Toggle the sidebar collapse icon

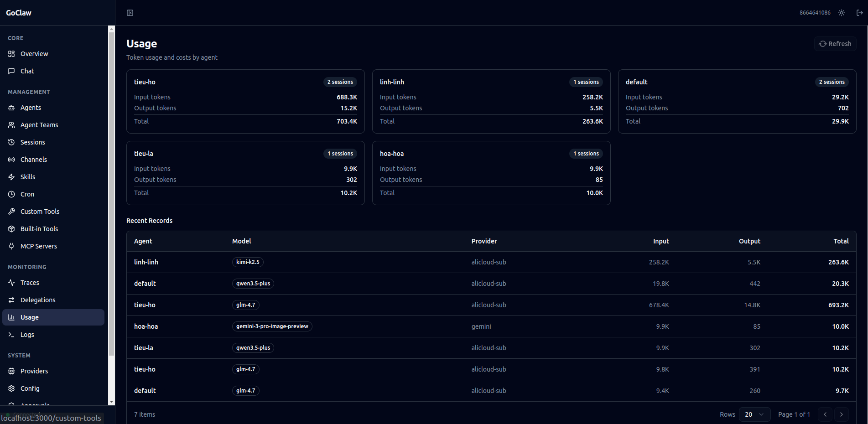tap(130, 13)
